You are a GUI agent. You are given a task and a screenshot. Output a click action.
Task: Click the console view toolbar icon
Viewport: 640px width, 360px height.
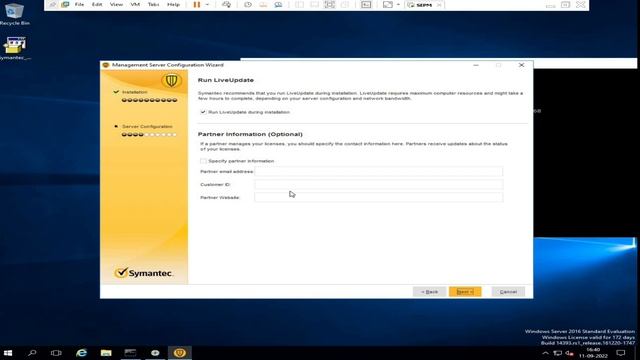pos(366,4)
